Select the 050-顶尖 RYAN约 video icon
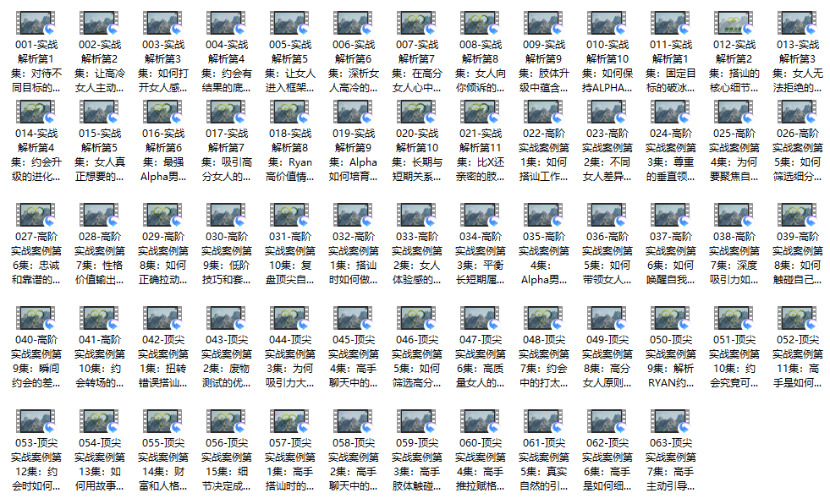830x504 pixels. point(671,318)
